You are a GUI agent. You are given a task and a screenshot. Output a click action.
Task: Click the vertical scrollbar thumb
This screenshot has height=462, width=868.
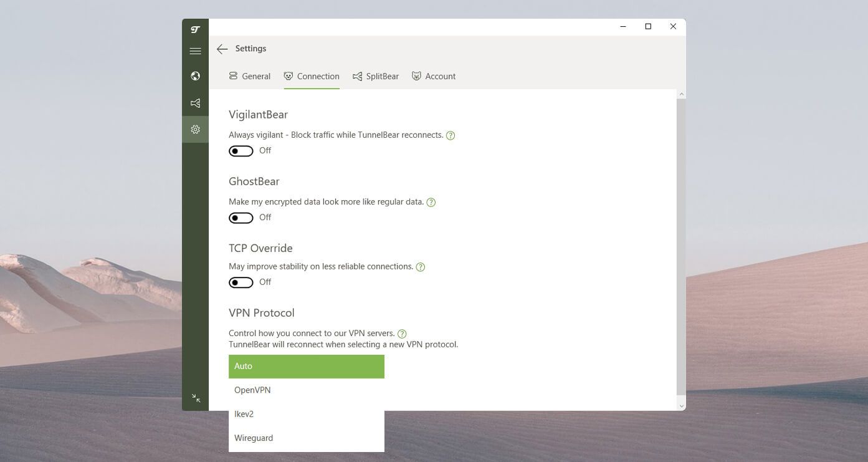[681, 247]
